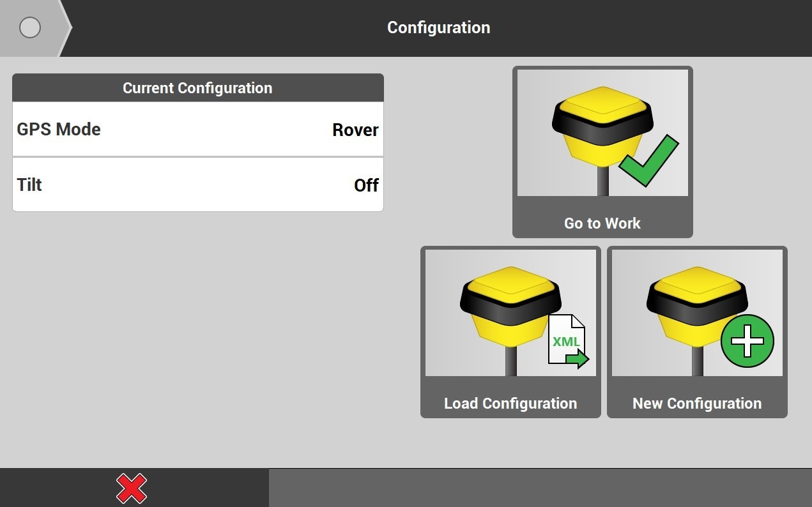
Task: Click the circle icon in top-left corner
Action: coord(30,27)
